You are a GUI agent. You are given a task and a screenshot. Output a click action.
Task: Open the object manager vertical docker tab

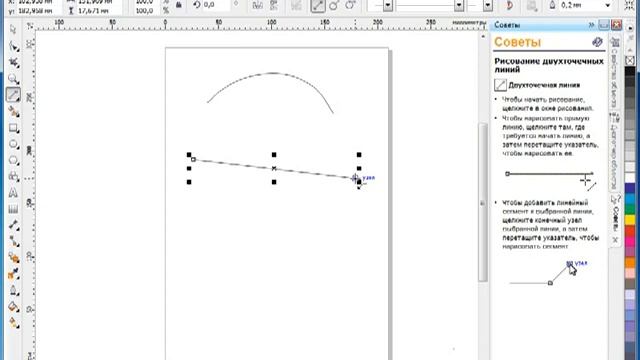pos(615,151)
